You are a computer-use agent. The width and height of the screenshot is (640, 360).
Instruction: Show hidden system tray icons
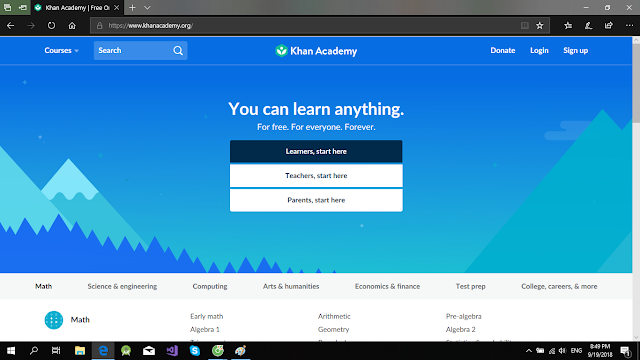click(x=529, y=351)
